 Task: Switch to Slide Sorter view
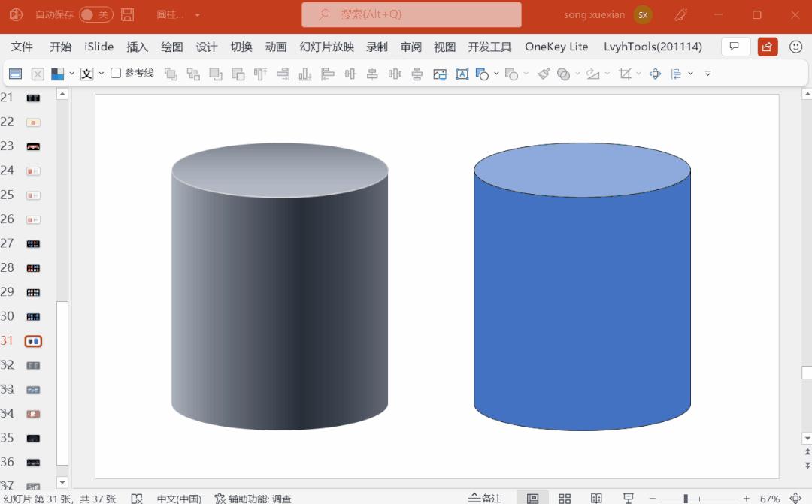(565, 499)
